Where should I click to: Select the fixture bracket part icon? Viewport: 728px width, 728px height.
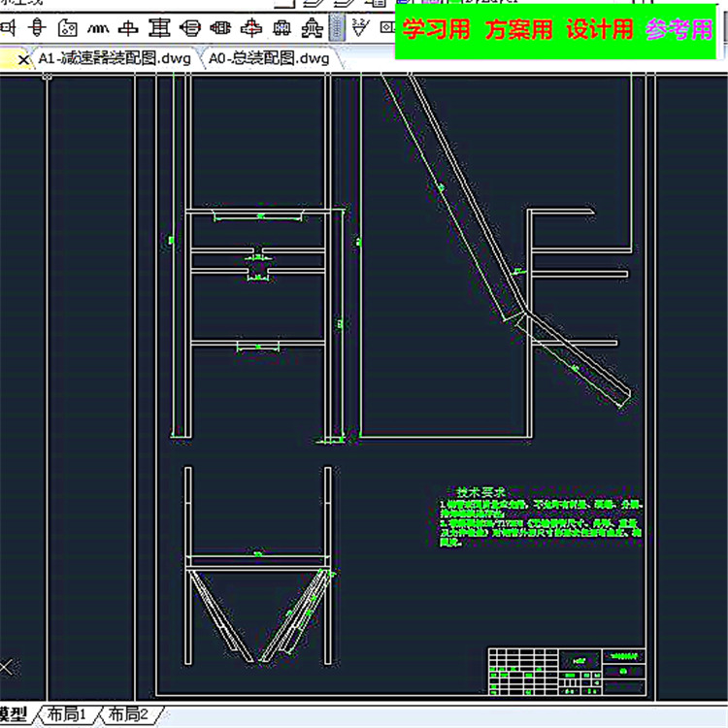[313, 28]
